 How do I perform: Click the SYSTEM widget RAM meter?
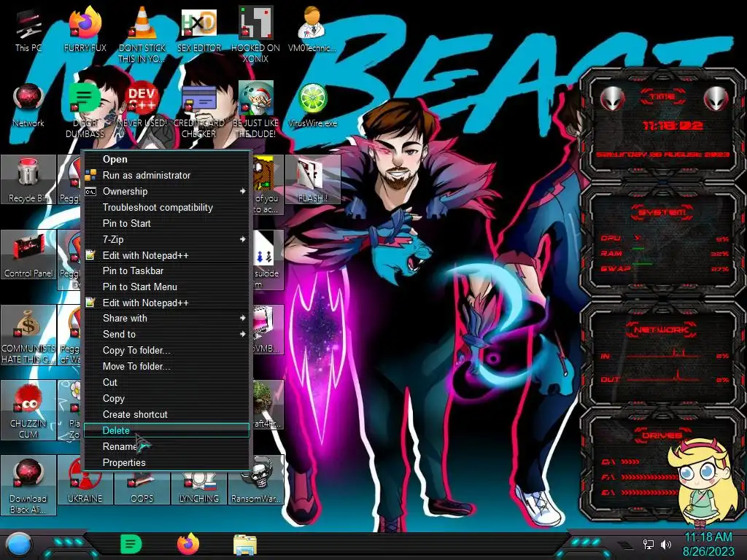click(x=664, y=253)
